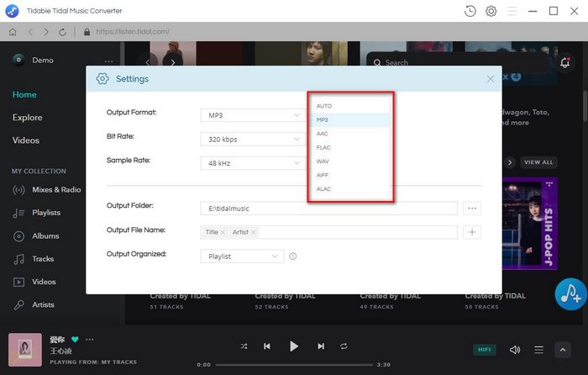This screenshot has width=588, height=375.
Task: Navigate forward in the browser bar
Action: click(46, 32)
